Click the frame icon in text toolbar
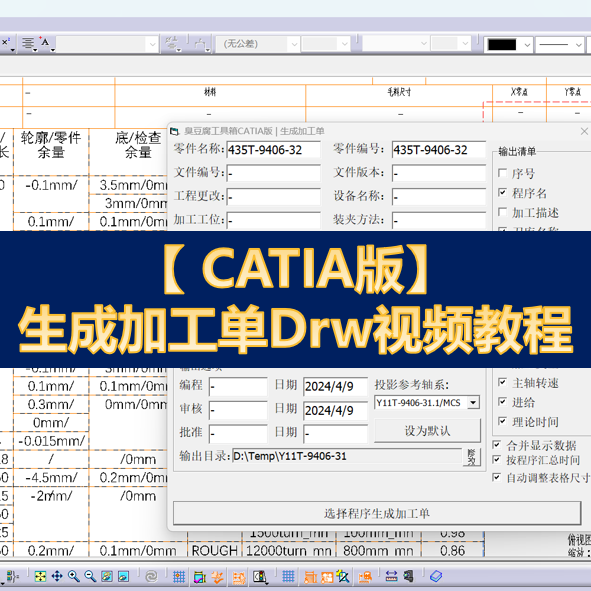 172,44
